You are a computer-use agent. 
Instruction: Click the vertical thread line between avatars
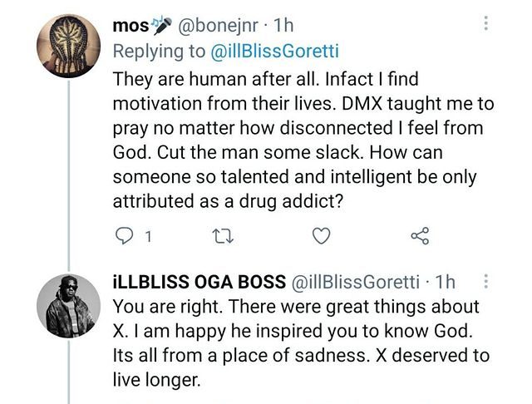coord(71,175)
